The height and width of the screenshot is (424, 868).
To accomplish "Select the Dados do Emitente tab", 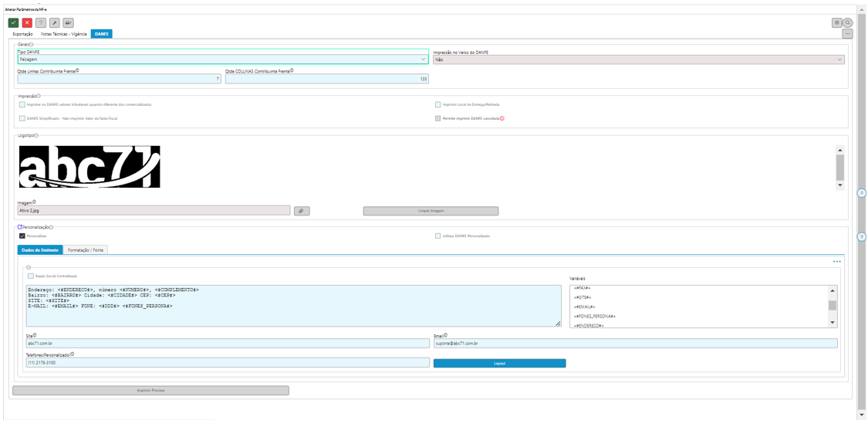I will pyautogui.click(x=40, y=250).
